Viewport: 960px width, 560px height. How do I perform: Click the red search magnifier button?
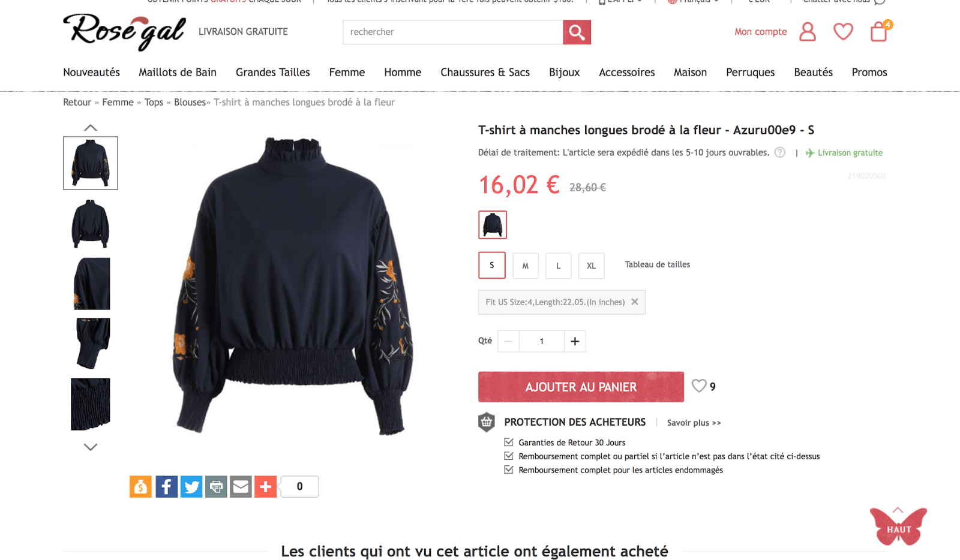(577, 32)
